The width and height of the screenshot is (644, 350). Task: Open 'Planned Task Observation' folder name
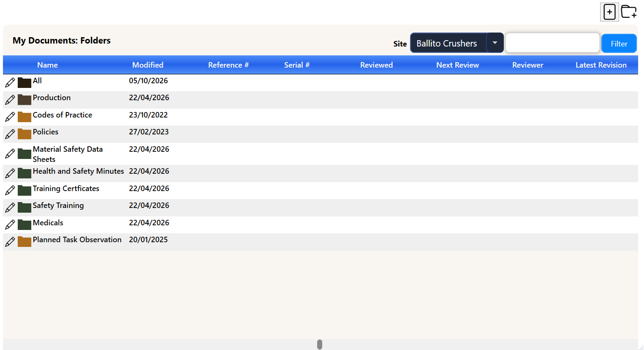click(77, 240)
